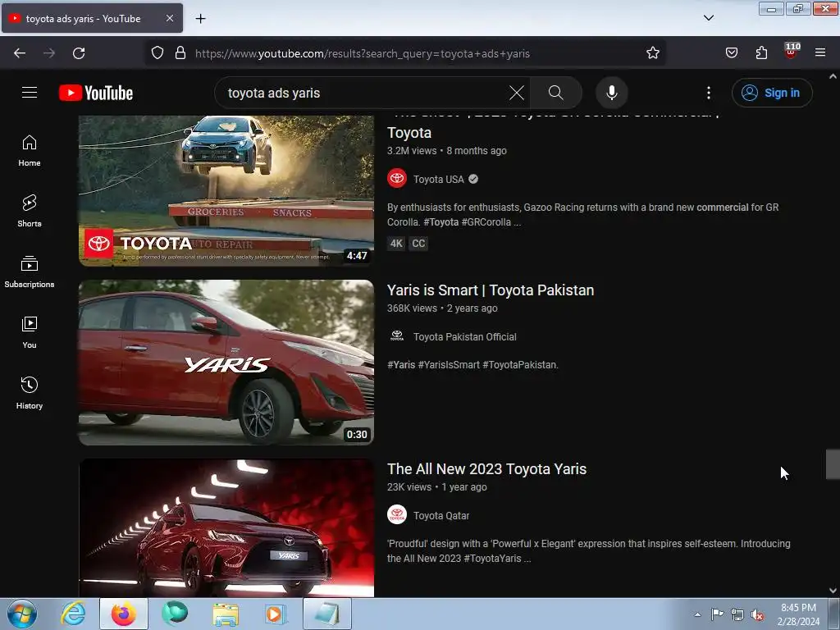Open the Windows Start menu

point(22,614)
